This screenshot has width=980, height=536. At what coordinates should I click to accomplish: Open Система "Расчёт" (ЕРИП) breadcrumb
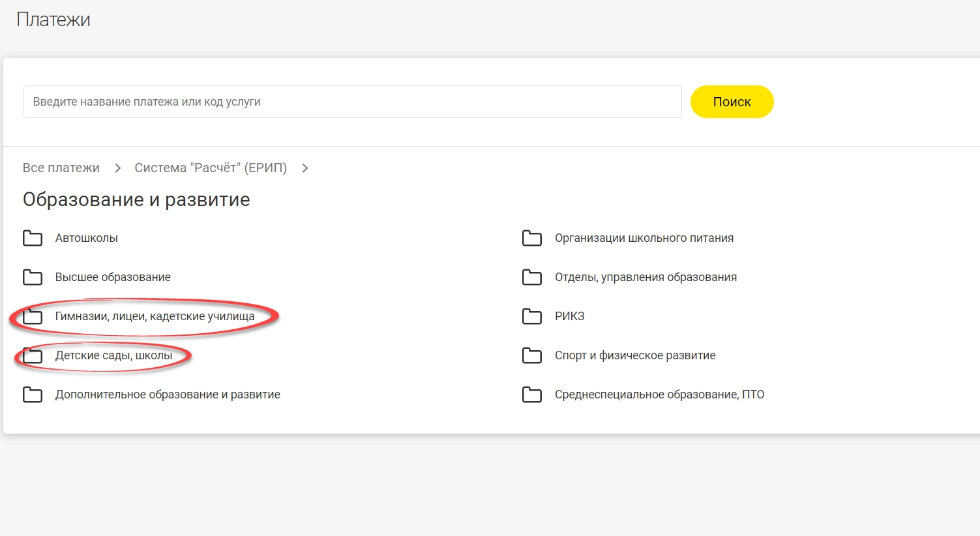[211, 168]
